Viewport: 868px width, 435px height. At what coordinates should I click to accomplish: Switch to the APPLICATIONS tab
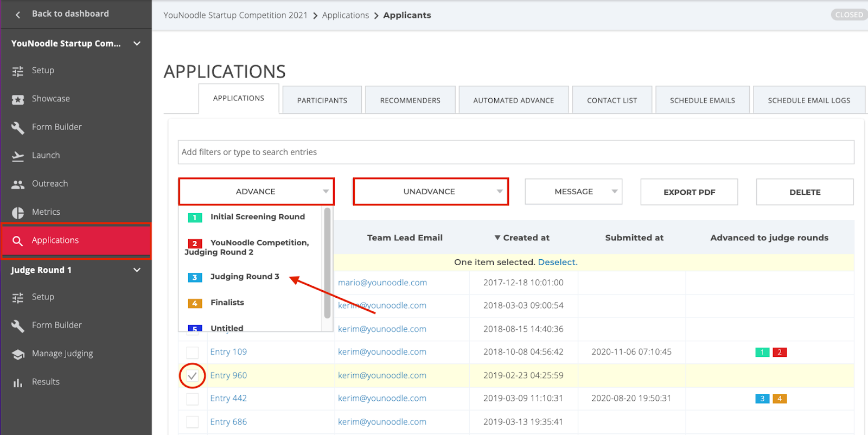coord(239,98)
